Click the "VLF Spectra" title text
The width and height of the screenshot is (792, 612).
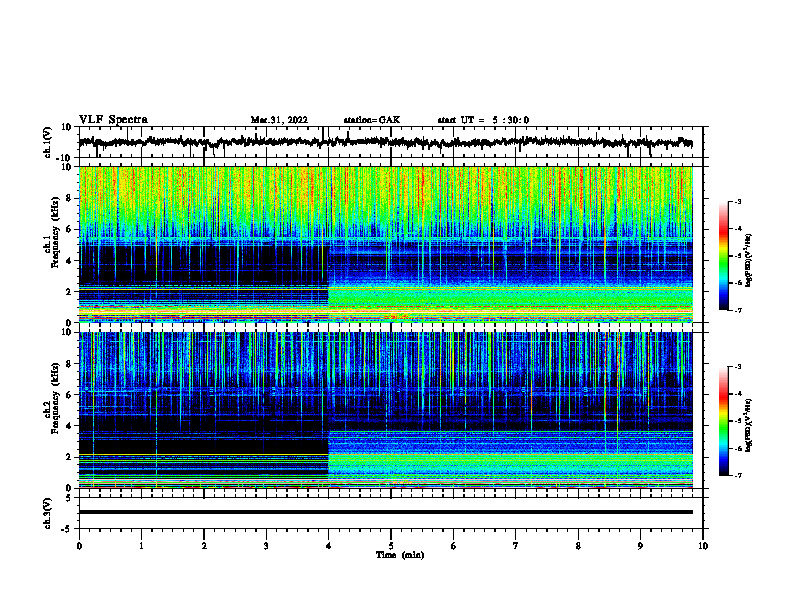click(113, 120)
